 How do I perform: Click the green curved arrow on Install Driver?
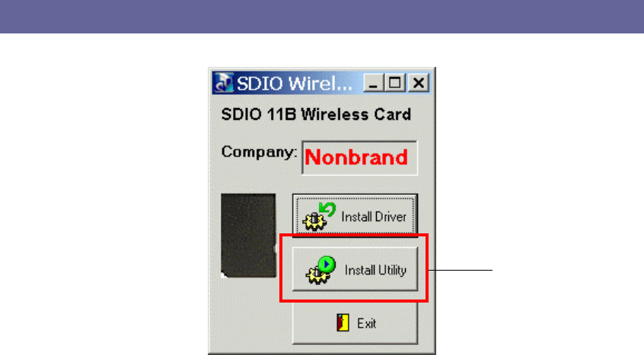pyautogui.click(x=328, y=210)
